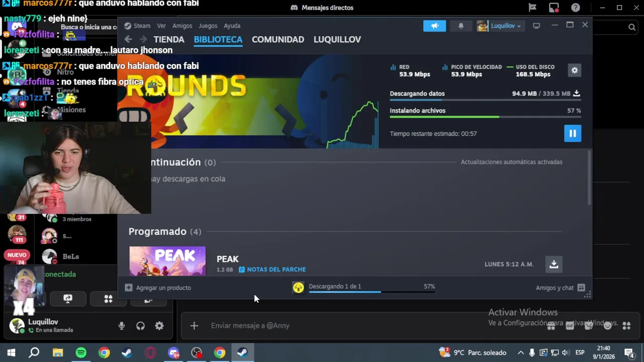Click Actualizaciones automáticas activadas text

point(512,162)
